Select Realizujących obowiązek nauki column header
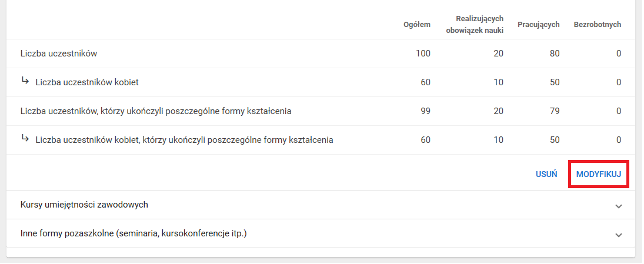This screenshot has width=644, height=264. [x=475, y=25]
